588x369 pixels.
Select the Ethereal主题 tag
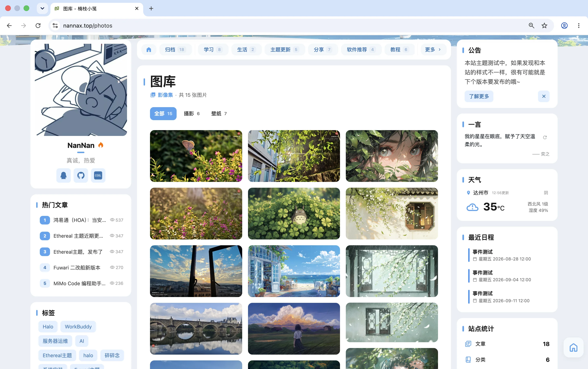(x=57, y=356)
